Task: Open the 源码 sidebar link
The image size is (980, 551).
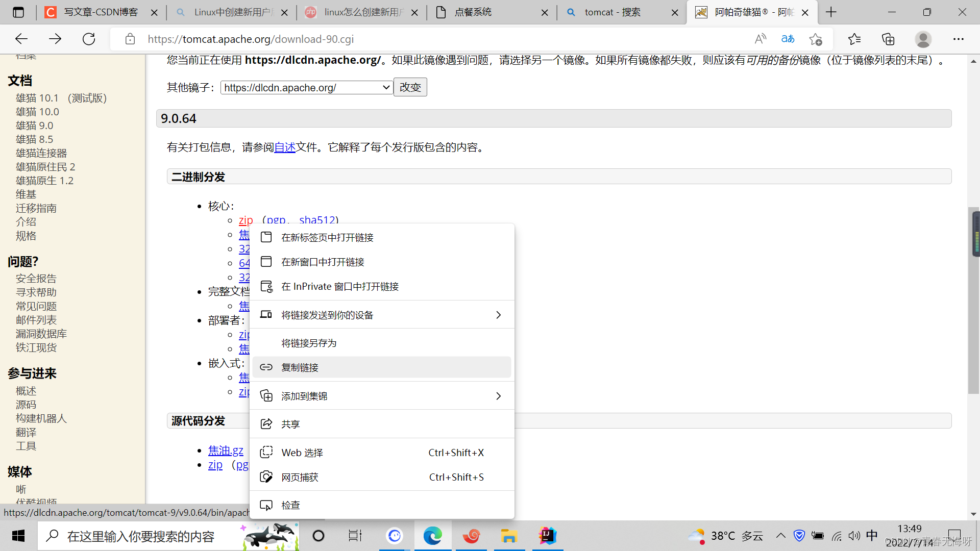Action: (26, 405)
